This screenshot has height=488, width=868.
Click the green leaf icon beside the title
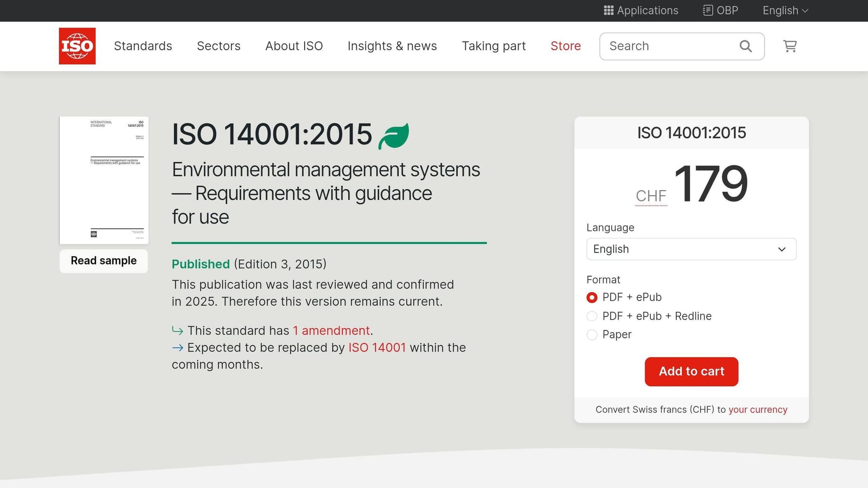tap(393, 134)
